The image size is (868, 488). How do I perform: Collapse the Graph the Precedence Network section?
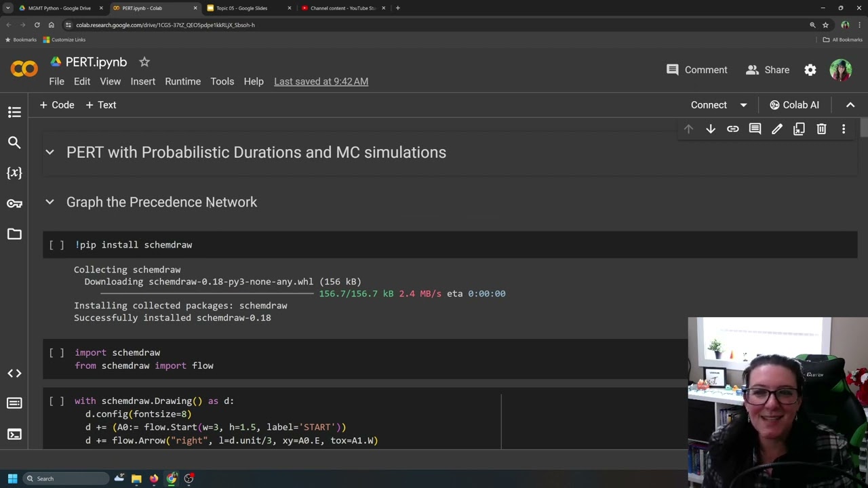click(50, 202)
